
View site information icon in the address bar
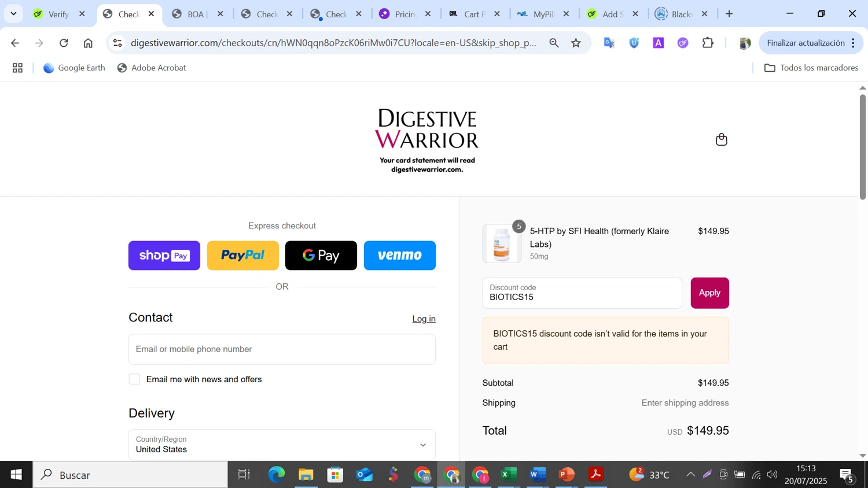(117, 43)
